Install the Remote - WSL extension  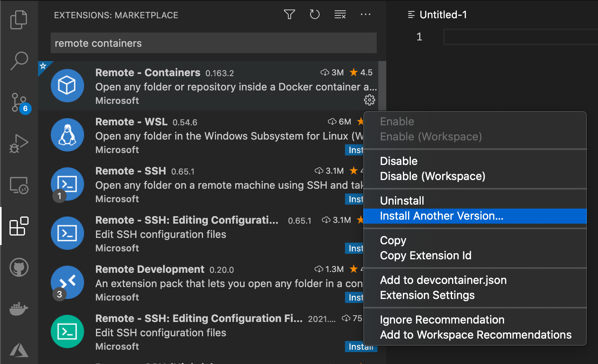pos(354,150)
